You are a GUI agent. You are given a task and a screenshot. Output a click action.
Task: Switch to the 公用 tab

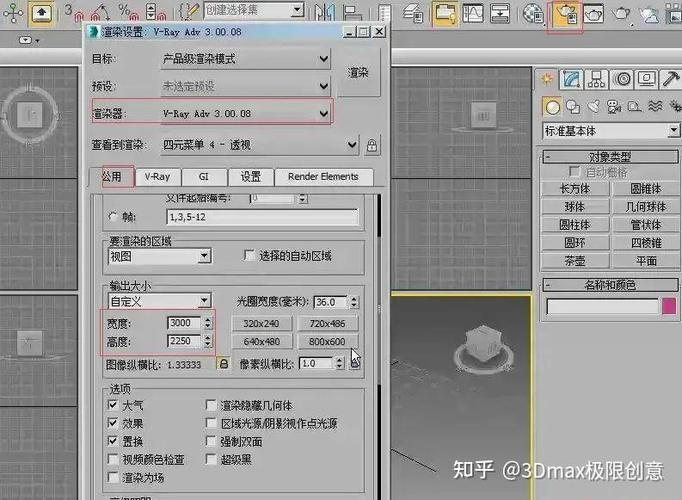point(112,177)
